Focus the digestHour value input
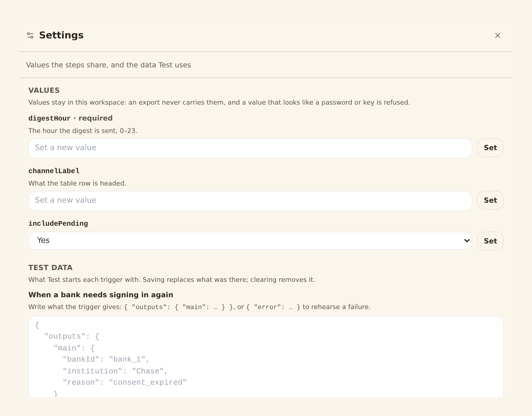 [250, 148]
